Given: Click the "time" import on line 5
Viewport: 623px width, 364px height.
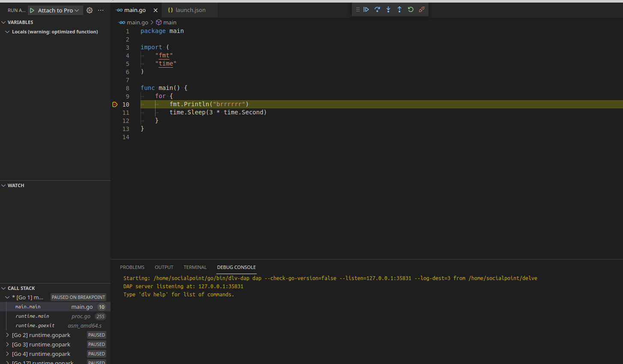Looking at the screenshot, I should pos(166,63).
